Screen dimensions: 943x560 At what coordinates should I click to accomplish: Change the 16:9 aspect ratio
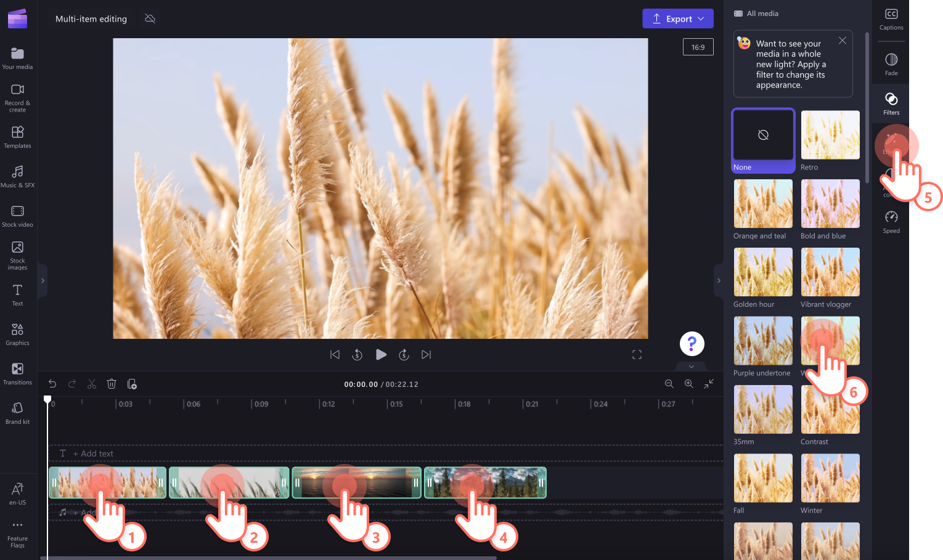coord(698,47)
